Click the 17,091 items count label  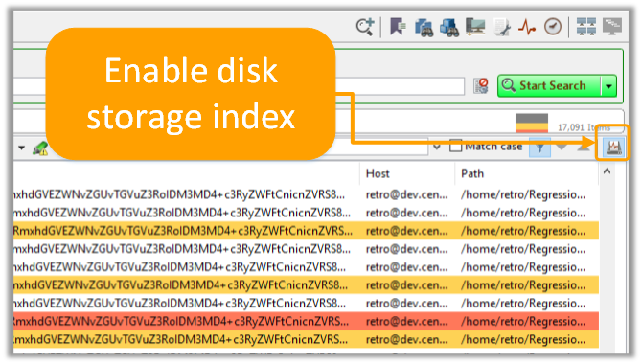point(584,127)
